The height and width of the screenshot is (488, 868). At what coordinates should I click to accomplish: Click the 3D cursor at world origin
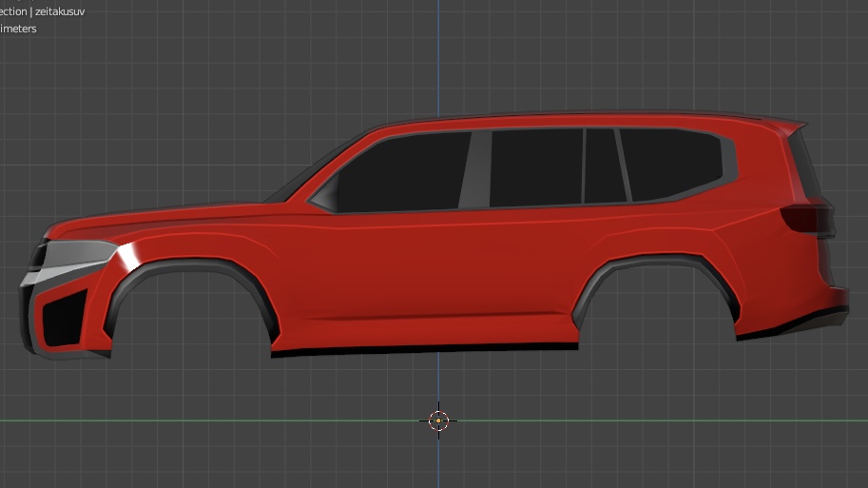[x=438, y=420]
